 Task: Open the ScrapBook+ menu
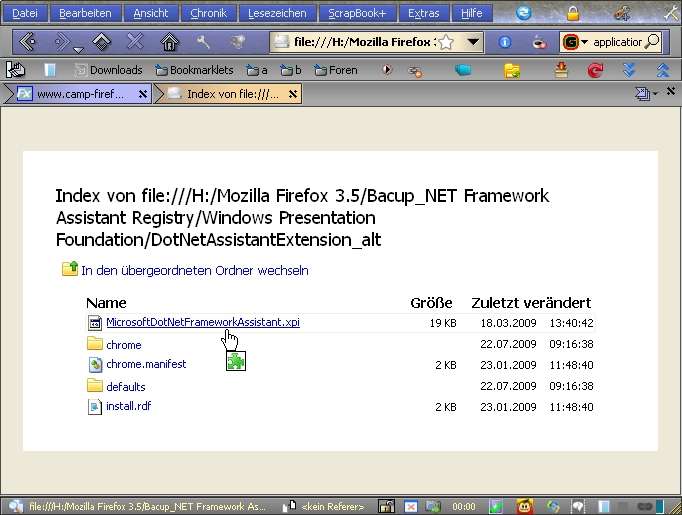click(357, 13)
